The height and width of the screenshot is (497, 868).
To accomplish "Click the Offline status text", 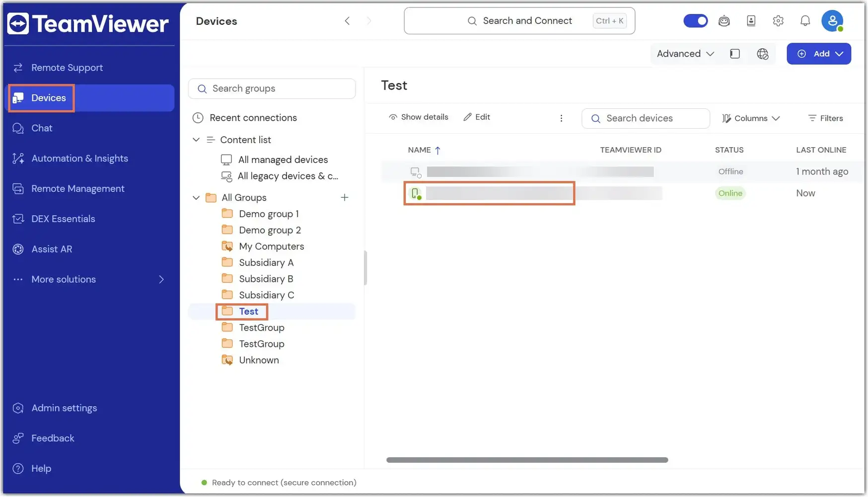I will click(730, 171).
